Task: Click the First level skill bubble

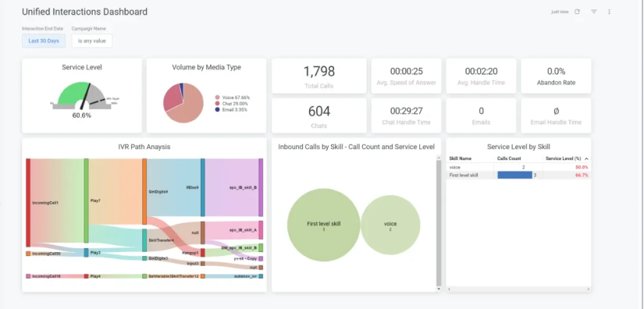Action: pos(324,226)
